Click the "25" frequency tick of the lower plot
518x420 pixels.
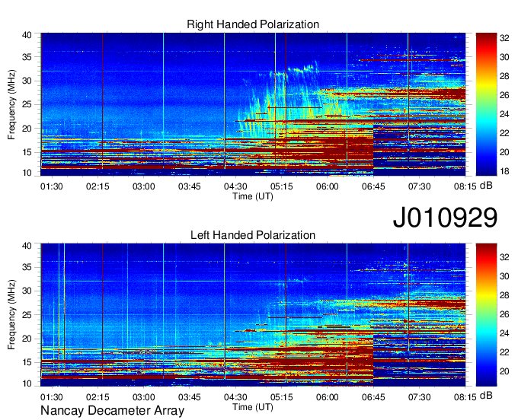27,315
